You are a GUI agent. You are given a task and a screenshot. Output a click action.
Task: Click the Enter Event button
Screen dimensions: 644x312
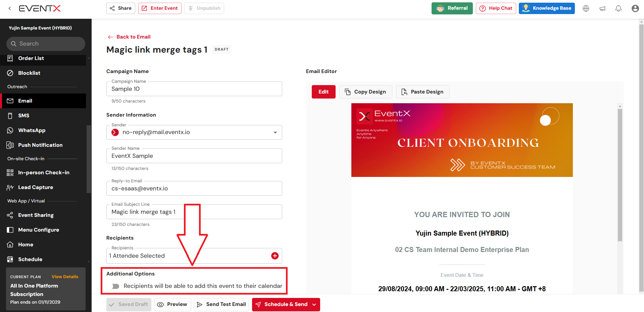tap(160, 8)
